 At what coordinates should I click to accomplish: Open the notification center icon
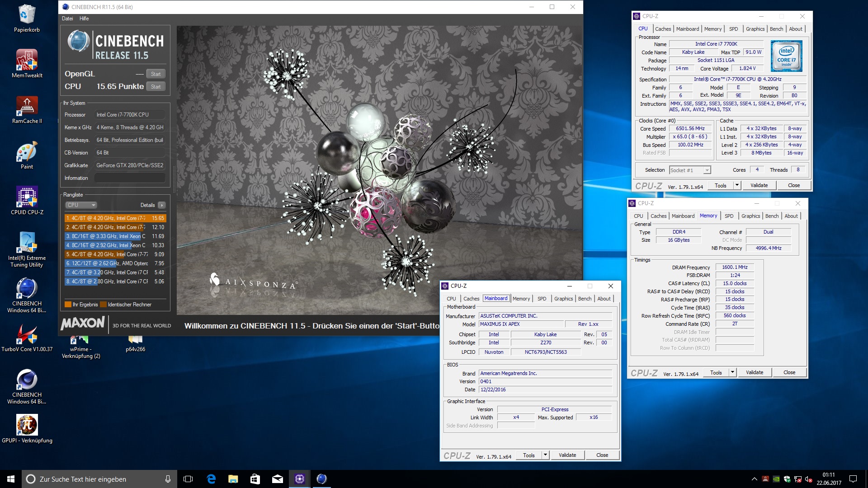point(853,479)
